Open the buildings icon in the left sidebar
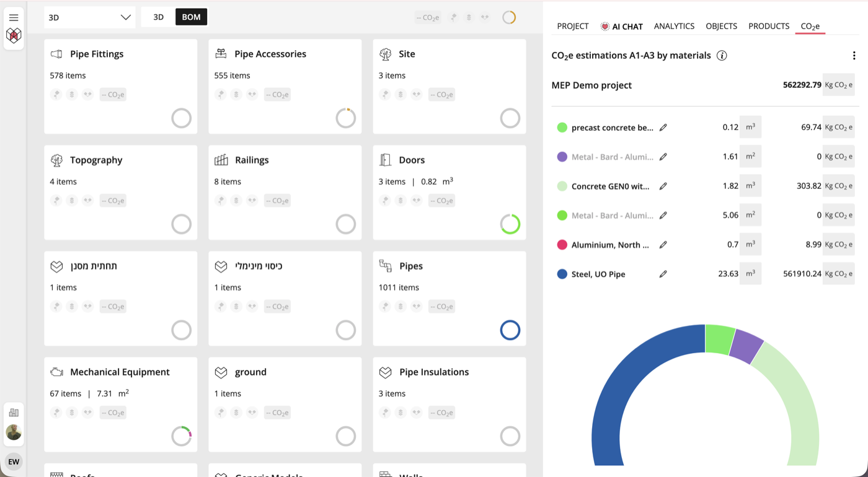This screenshot has height=477, width=868. (14, 413)
